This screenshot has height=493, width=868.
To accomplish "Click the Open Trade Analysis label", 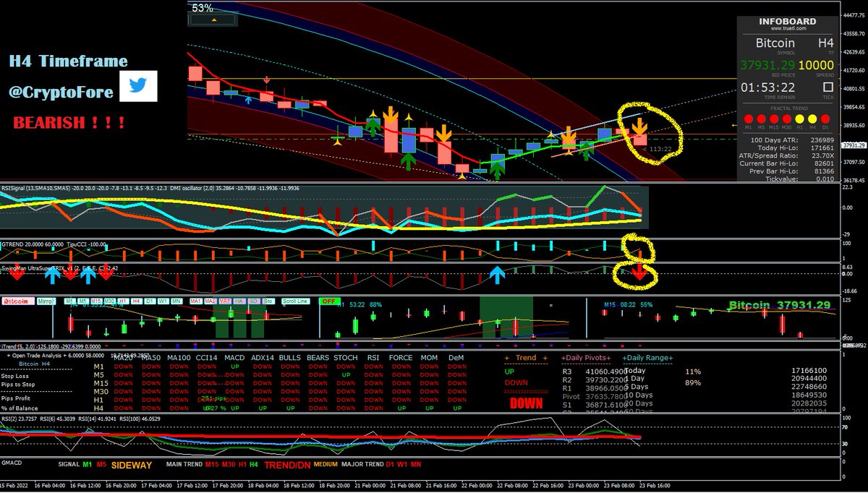I will [x=38, y=356].
